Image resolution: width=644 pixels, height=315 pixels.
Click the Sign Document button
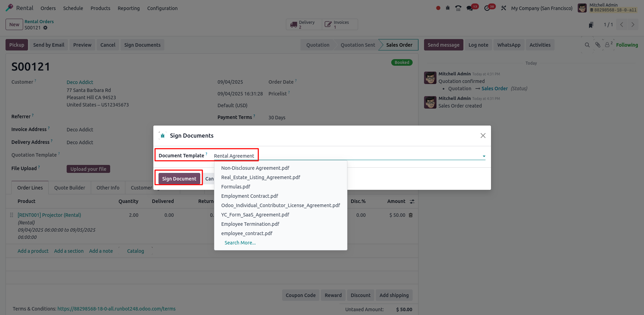[x=179, y=179]
